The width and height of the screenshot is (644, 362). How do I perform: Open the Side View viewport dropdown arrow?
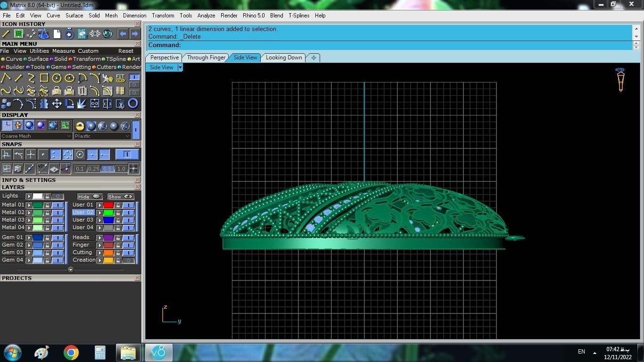click(x=180, y=67)
